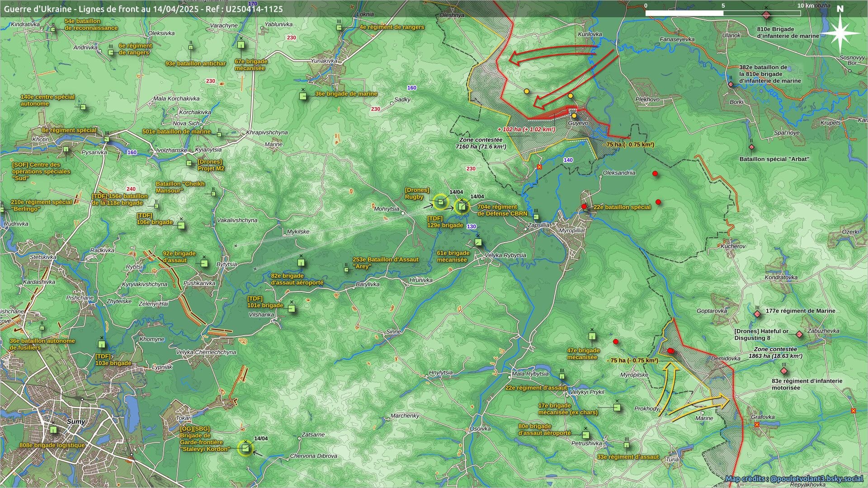868x488 pixels.
Task: Click the Hateful or Disgusting 8 drone diamond
Action: tap(799, 334)
